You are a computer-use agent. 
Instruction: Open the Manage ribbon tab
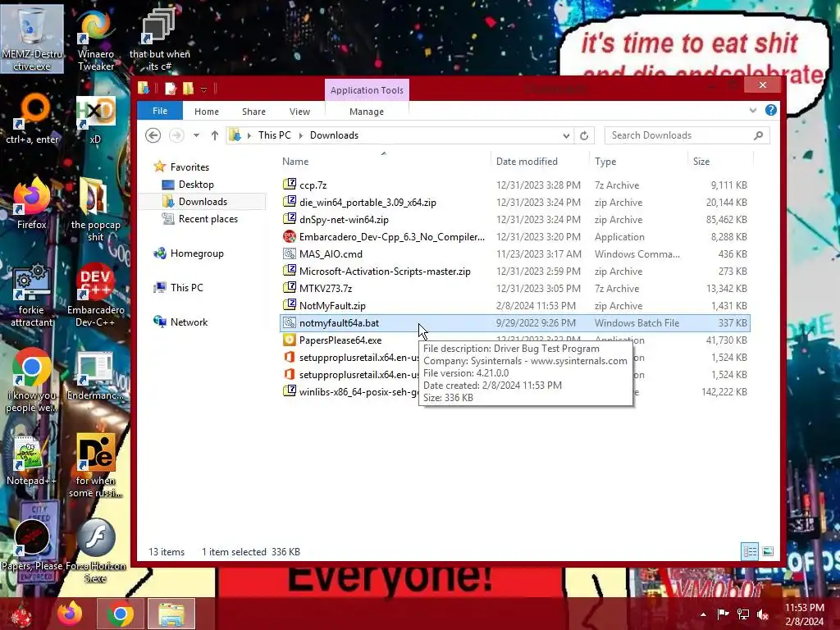367,112
